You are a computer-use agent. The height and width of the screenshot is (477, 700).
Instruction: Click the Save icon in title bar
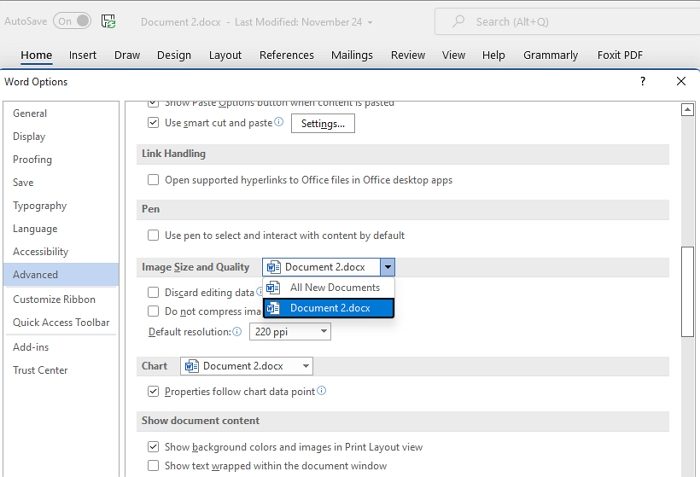(x=108, y=21)
